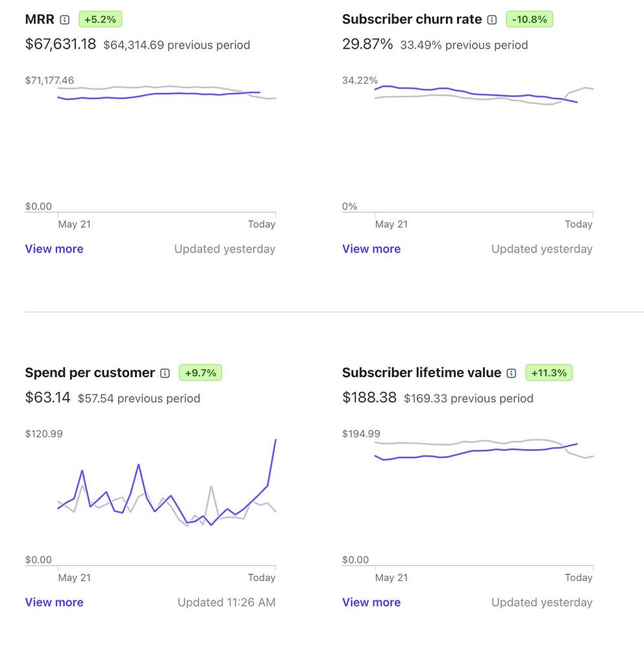Click the Spend per customer heading
This screenshot has width=644, height=649.
pyautogui.click(x=90, y=373)
